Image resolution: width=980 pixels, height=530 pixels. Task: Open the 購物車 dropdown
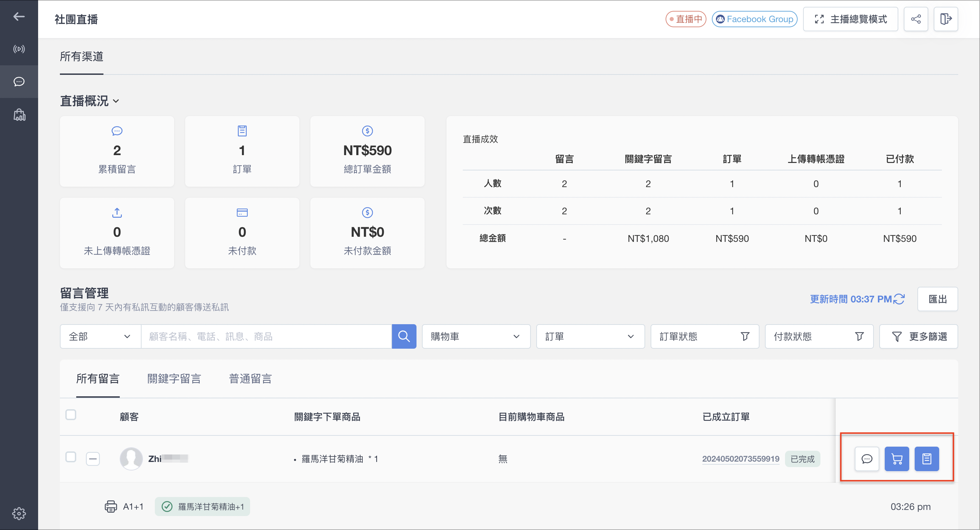pyautogui.click(x=476, y=336)
